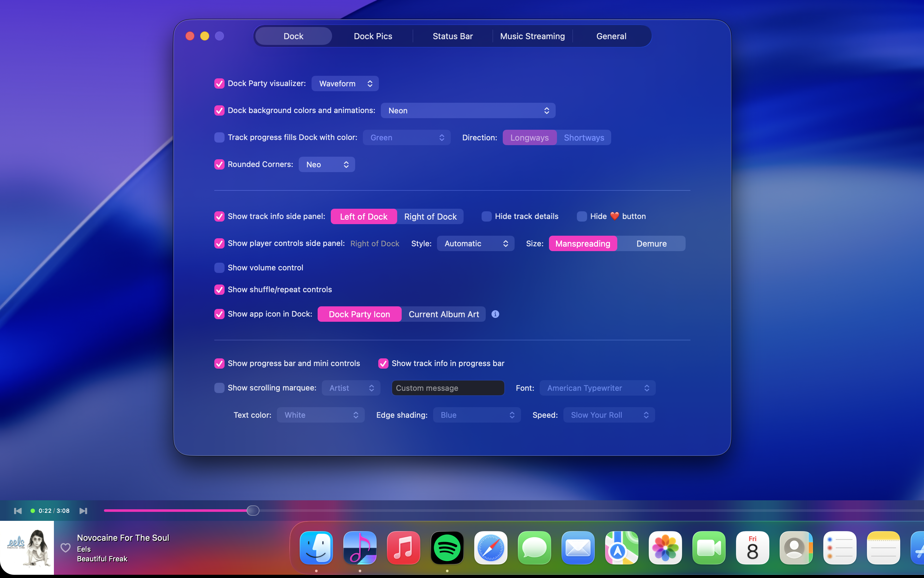Choose Right of Dock position
924x578 pixels.
pyautogui.click(x=430, y=216)
